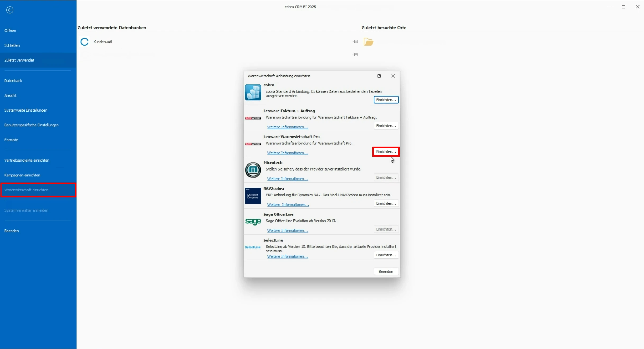Select Systemweite Einstellungen in the sidebar

(26, 110)
